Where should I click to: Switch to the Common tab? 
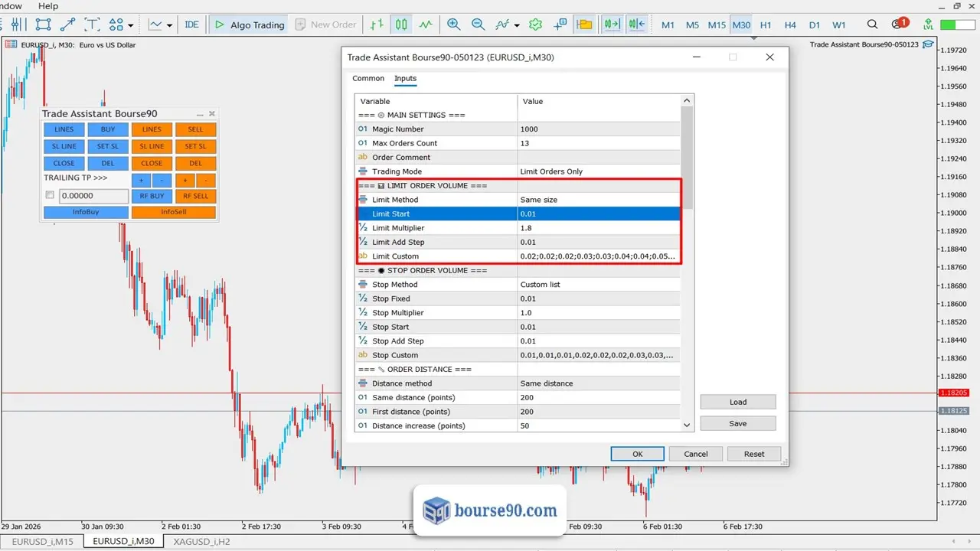coord(368,78)
